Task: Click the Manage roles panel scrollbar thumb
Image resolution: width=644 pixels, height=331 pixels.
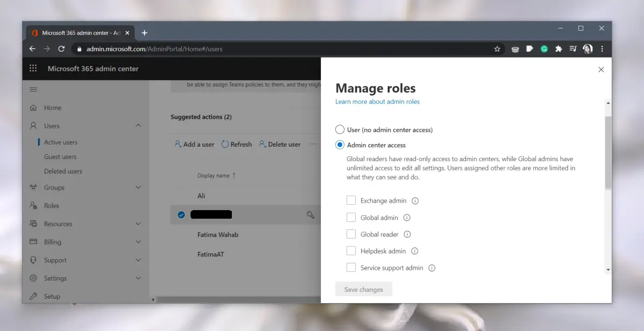Action: pos(608,153)
